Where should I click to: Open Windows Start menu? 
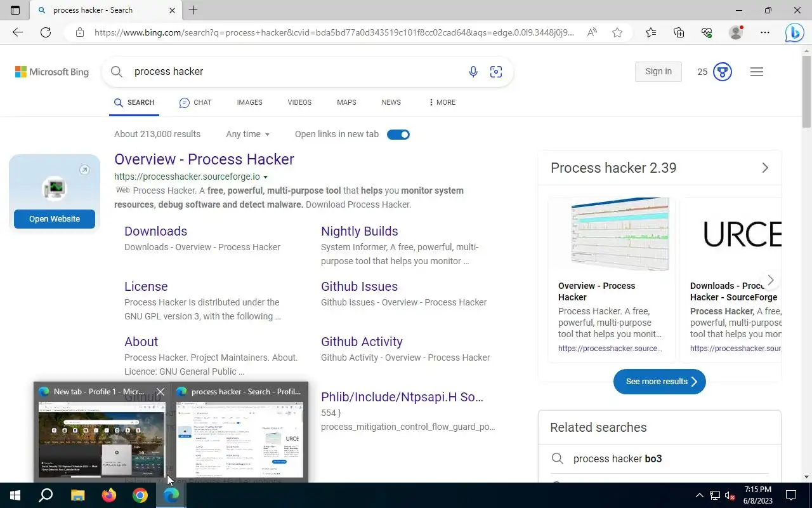(x=15, y=495)
